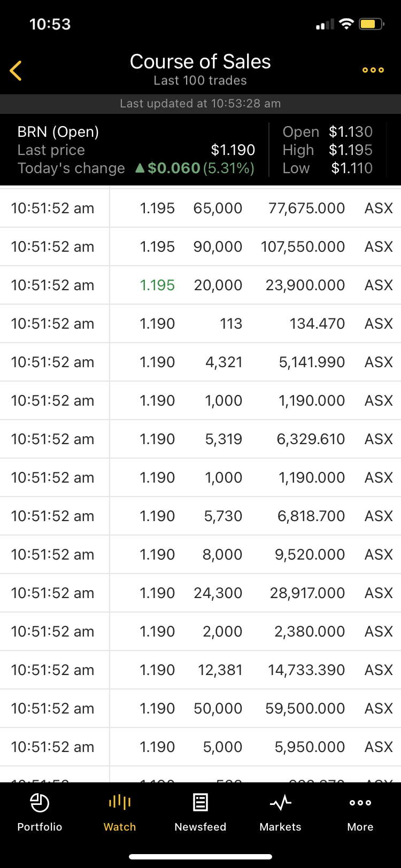
Task: Select the trade with green 1.195 price
Action: [x=200, y=285]
